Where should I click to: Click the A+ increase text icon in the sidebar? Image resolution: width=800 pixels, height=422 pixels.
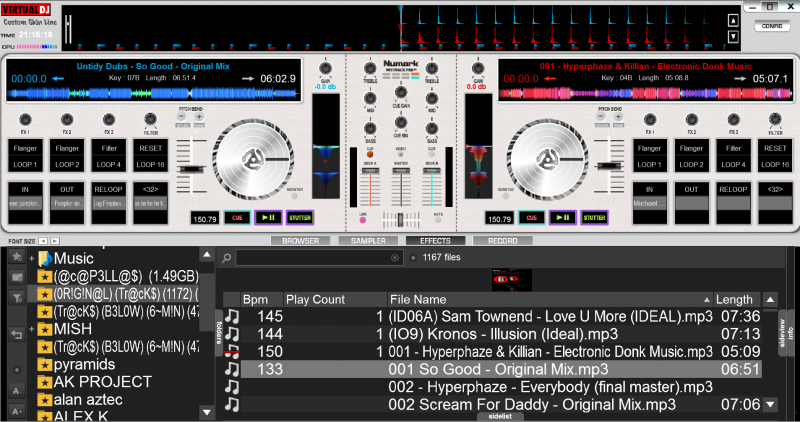click(17, 411)
